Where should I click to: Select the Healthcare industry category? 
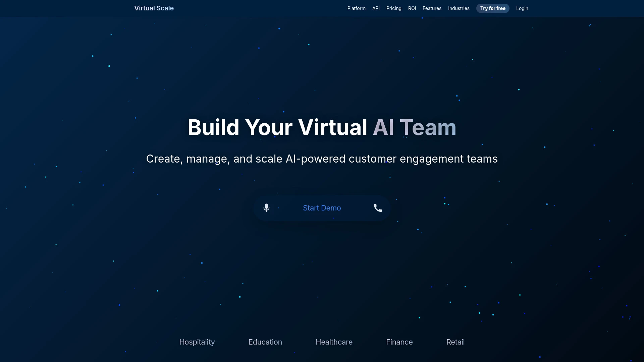click(334, 341)
